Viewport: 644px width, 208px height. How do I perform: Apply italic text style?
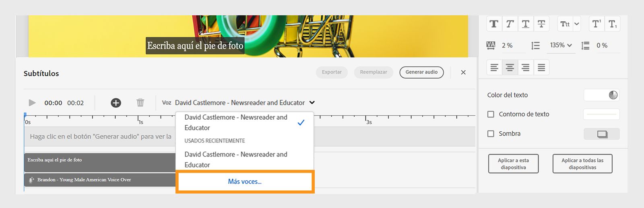point(510,24)
